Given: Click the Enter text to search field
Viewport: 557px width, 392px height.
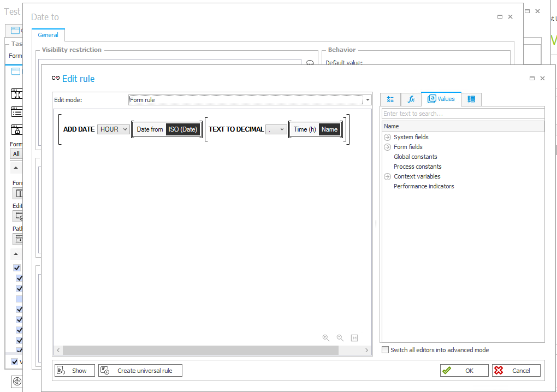Looking at the screenshot, I should pos(463,114).
